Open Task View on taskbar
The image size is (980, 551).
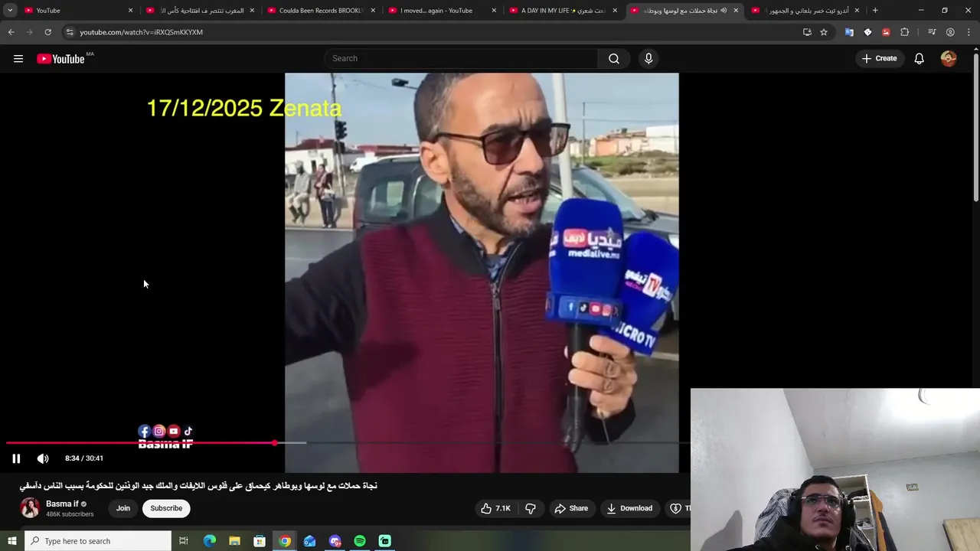pyautogui.click(x=184, y=541)
